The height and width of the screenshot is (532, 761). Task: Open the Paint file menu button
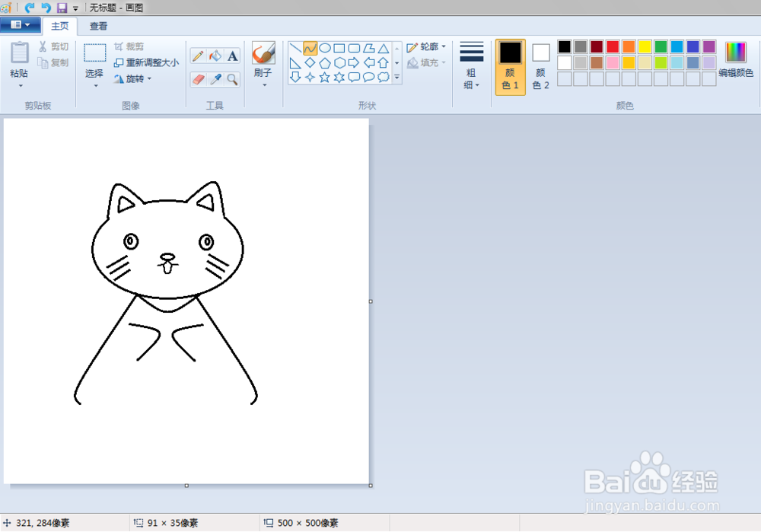(x=20, y=25)
